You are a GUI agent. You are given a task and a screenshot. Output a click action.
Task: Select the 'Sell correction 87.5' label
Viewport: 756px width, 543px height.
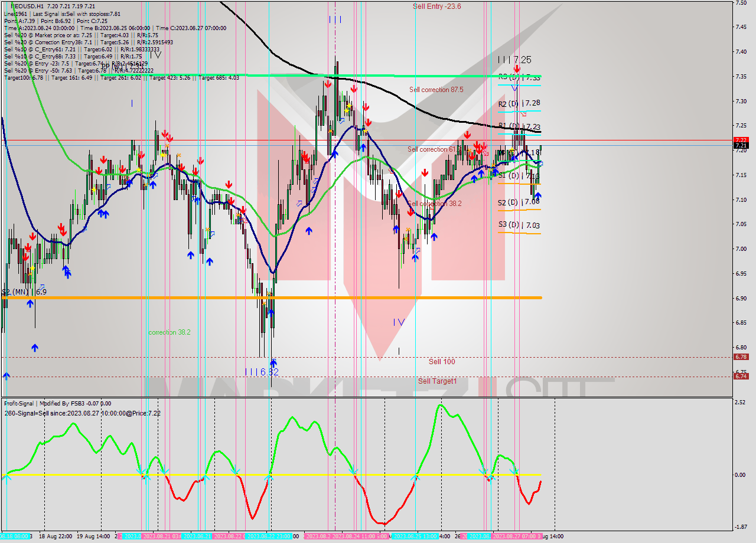[436, 90]
